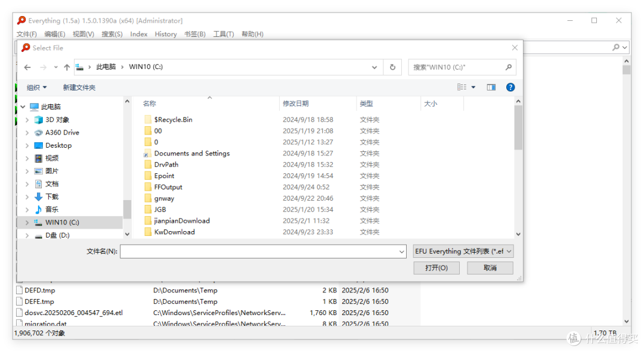Expand the A360 Drive tree node
The image size is (644, 352).
(x=27, y=132)
